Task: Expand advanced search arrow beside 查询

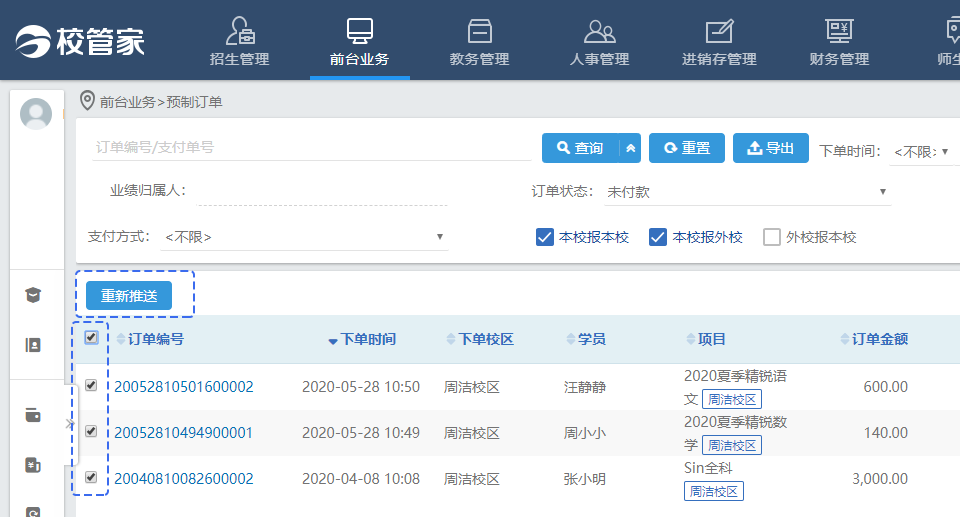Action: click(x=630, y=148)
